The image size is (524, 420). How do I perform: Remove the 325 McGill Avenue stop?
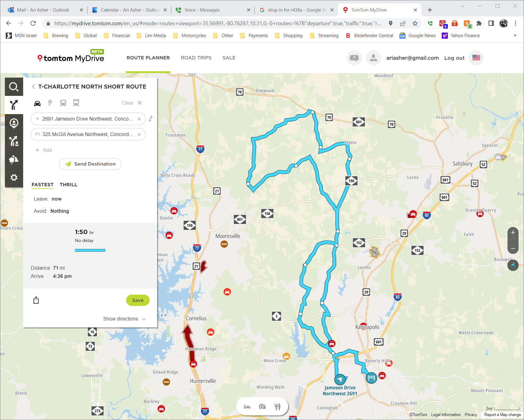(x=139, y=135)
